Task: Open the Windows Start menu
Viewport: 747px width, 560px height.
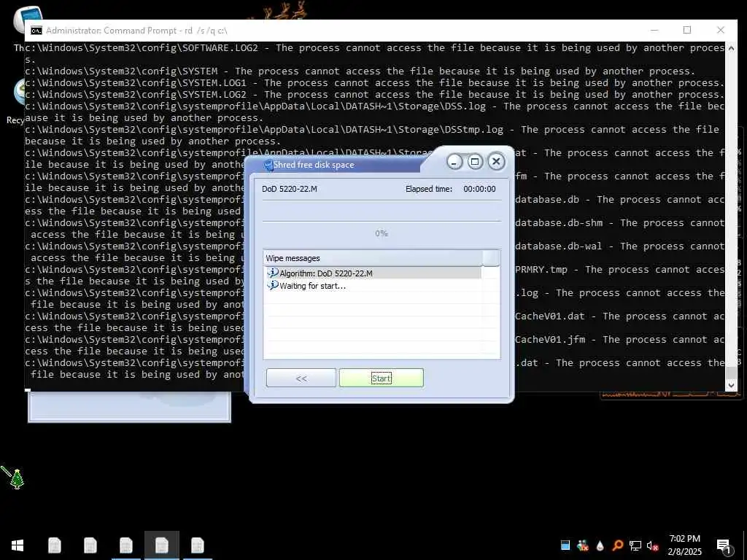Action: 18,545
